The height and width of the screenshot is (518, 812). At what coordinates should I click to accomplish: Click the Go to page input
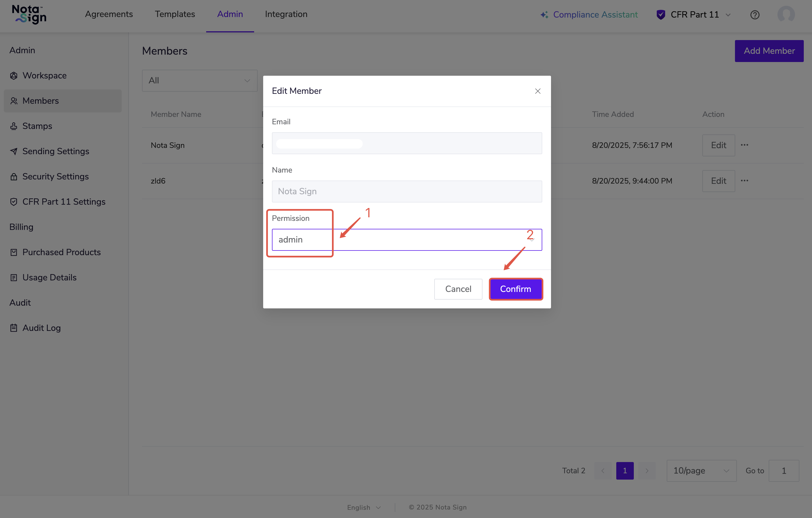783,471
